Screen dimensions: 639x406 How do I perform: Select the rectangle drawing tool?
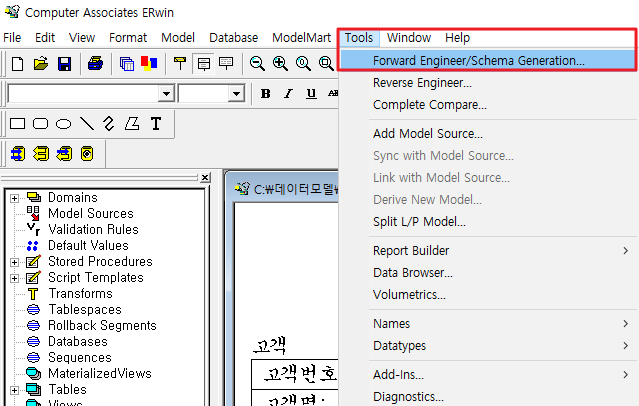click(x=18, y=124)
